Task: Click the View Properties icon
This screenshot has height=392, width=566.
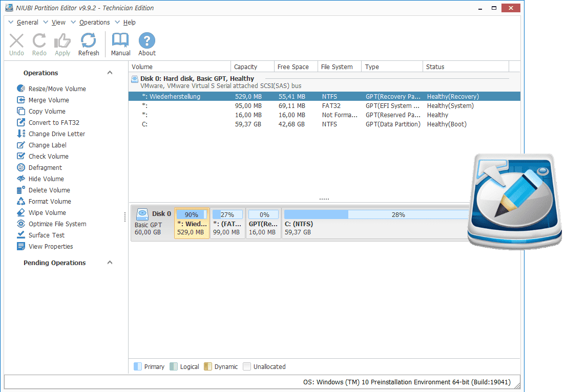Action: click(21, 246)
